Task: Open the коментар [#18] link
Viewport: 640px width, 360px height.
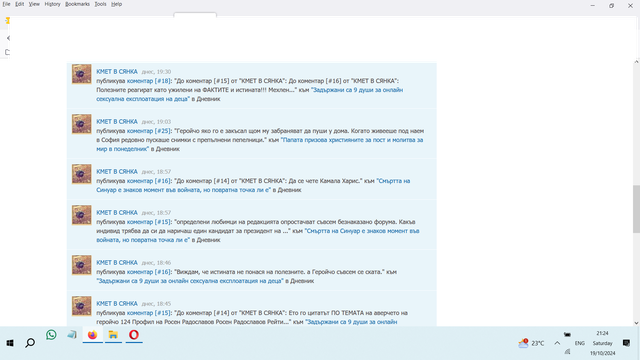Action: 149,81
